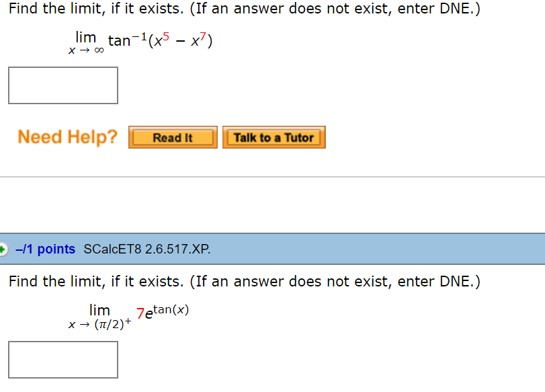
Task: Click the Need Help? heading
Action: tap(65, 136)
